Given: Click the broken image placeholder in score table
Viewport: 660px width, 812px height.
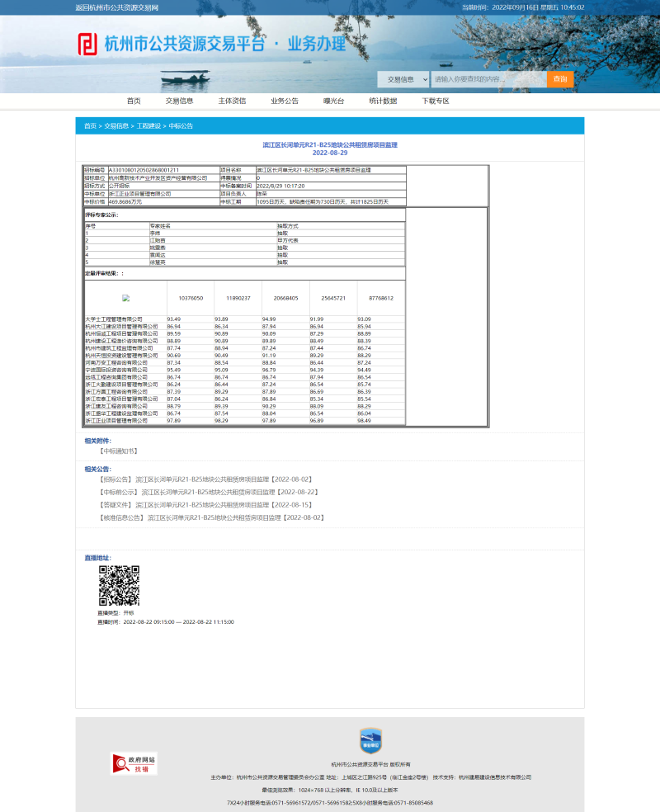Looking at the screenshot, I should coord(125,296).
